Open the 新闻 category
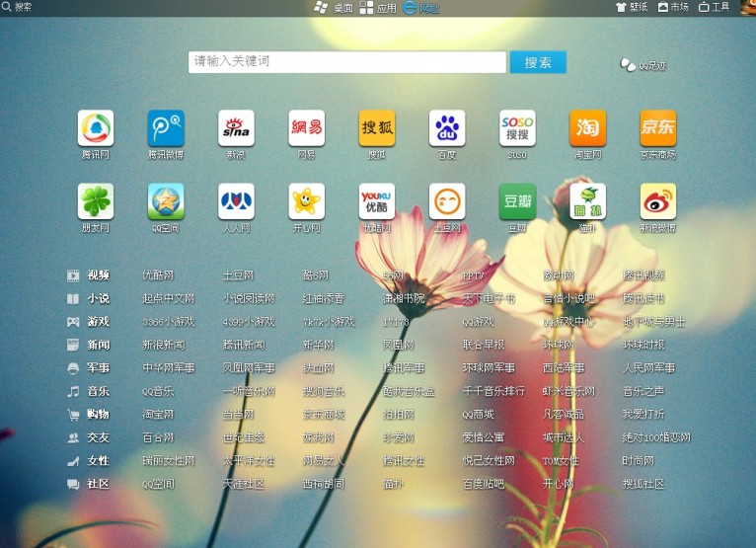 [x=99, y=345]
